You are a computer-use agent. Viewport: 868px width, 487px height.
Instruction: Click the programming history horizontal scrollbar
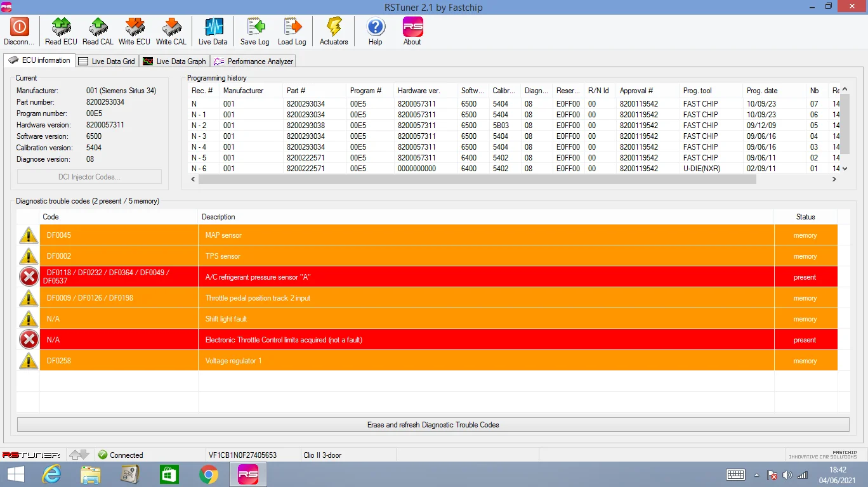point(477,179)
